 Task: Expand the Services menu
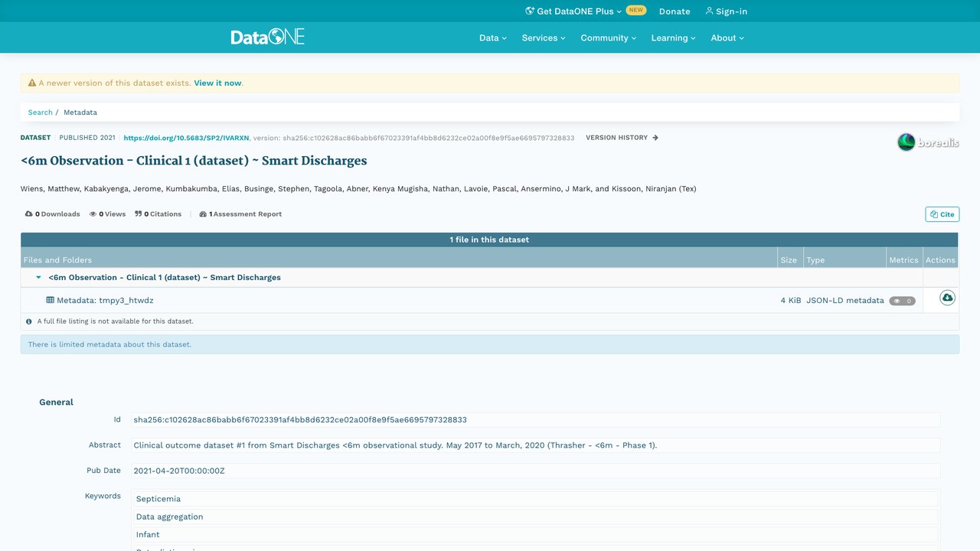tap(544, 37)
